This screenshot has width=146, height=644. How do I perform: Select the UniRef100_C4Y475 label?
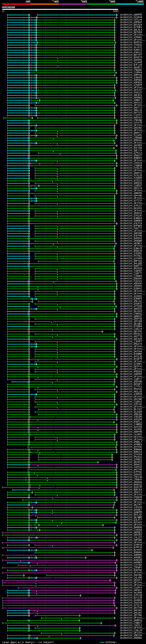click(131, 123)
